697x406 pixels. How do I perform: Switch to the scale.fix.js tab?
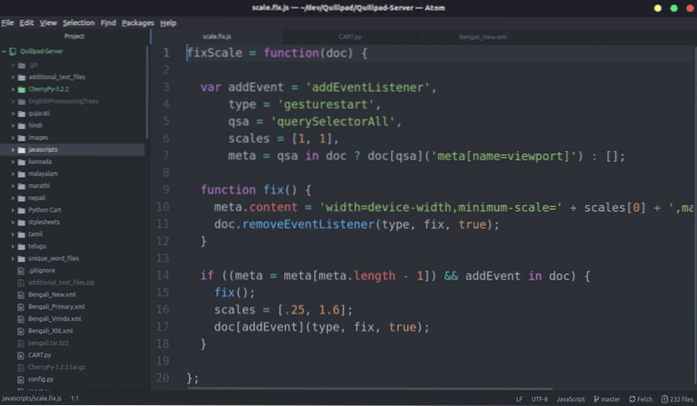point(217,36)
